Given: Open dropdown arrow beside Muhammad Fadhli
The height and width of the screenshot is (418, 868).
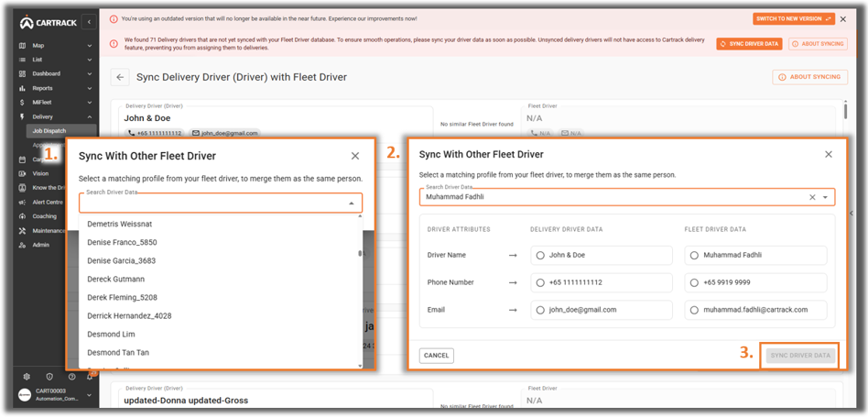Looking at the screenshot, I should tap(825, 197).
